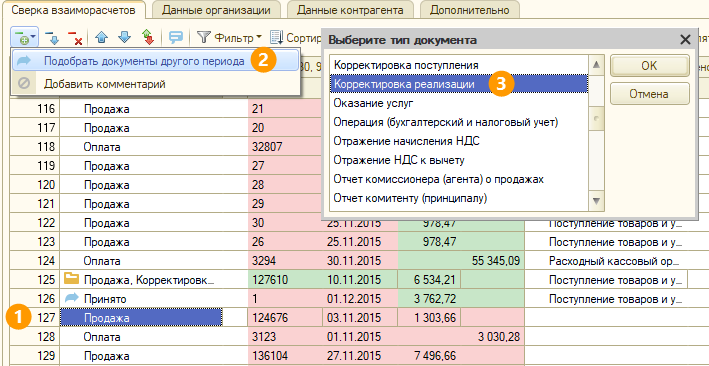Click the amount 55 345,09

coord(496,261)
